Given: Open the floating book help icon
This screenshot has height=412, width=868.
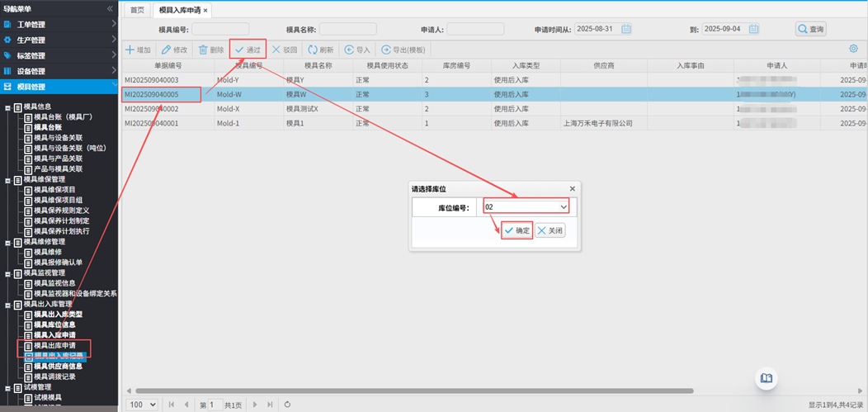Looking at the screenshot, I should (x=767, y=378).
